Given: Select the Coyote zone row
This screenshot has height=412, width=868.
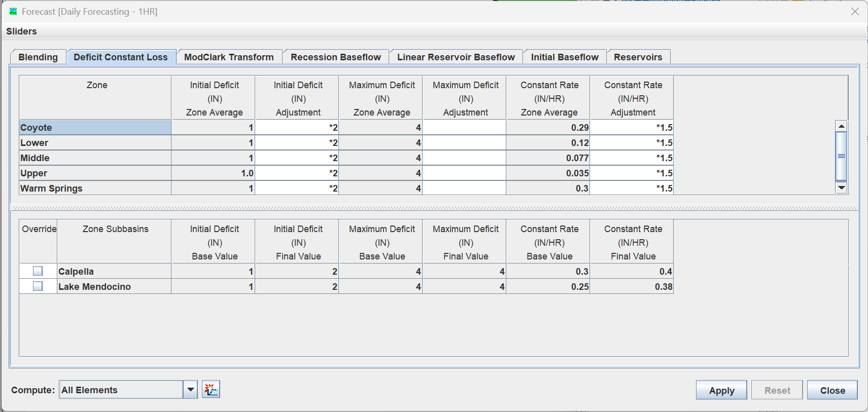Looking at the screenshot, I should (x=95, y=128).
